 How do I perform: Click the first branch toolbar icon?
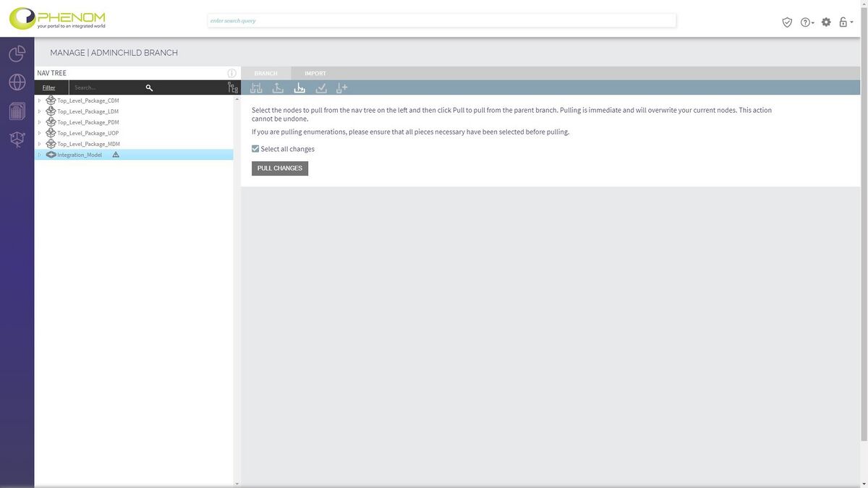click(256, 87)
